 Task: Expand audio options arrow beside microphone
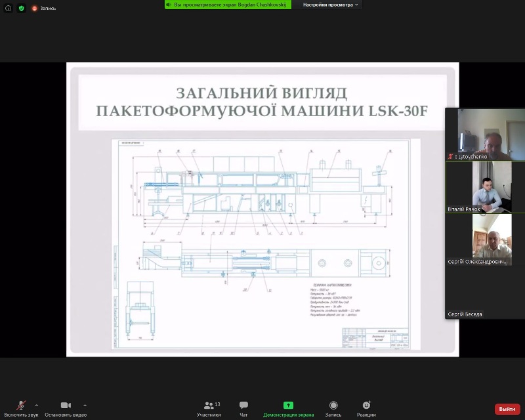[36, 406]
